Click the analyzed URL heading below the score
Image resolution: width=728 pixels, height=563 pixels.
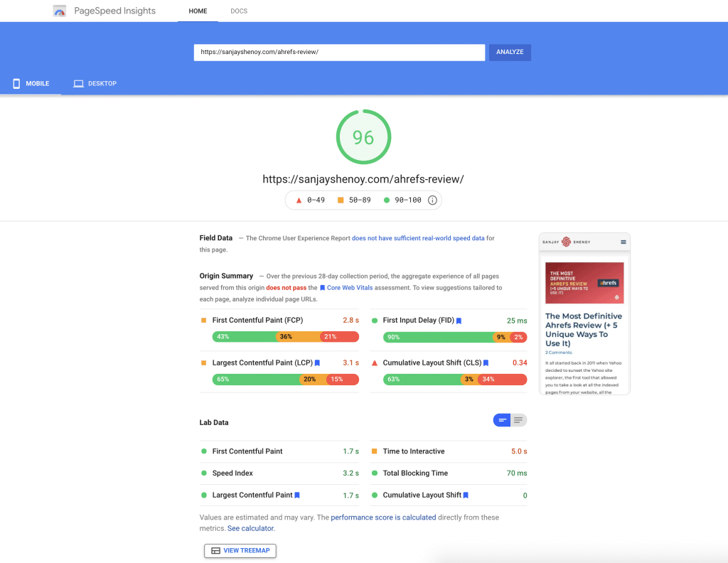tap(363, 179)
